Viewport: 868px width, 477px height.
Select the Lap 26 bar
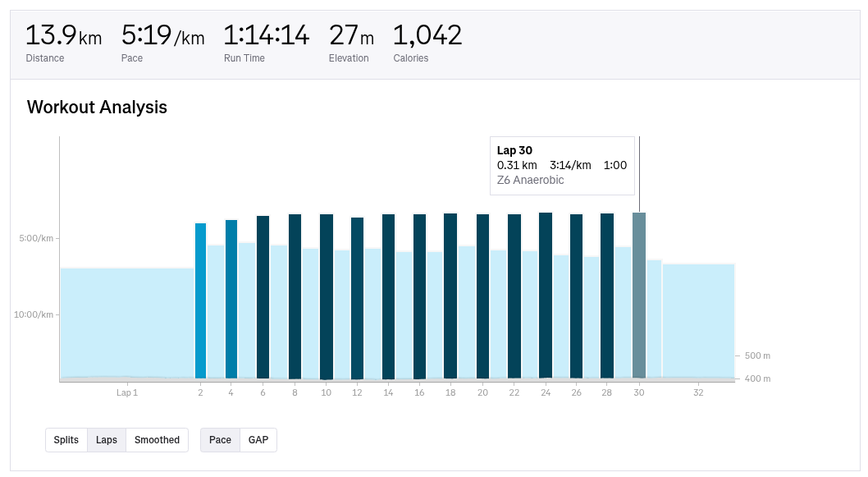pyautogui.click(x=576, y=296)
